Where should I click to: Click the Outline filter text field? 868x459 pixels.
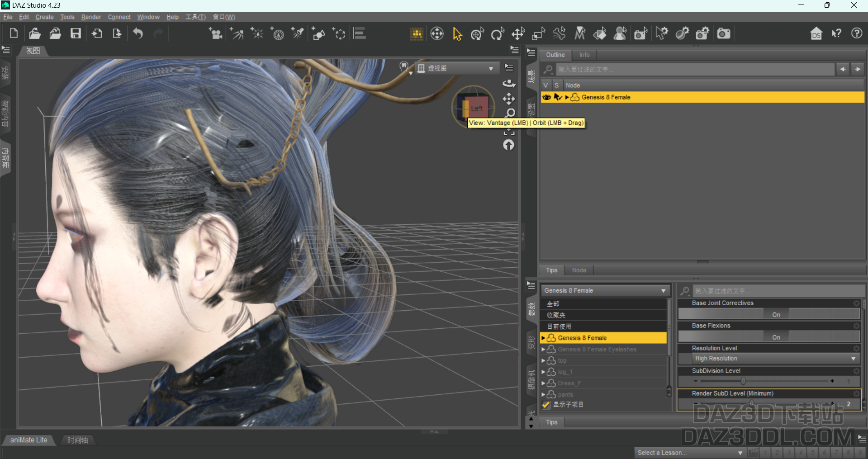[694, 69]
